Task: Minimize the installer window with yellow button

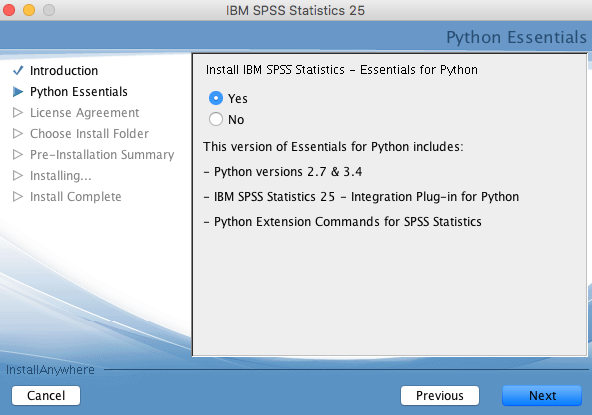Action: (x=29, y=10)
